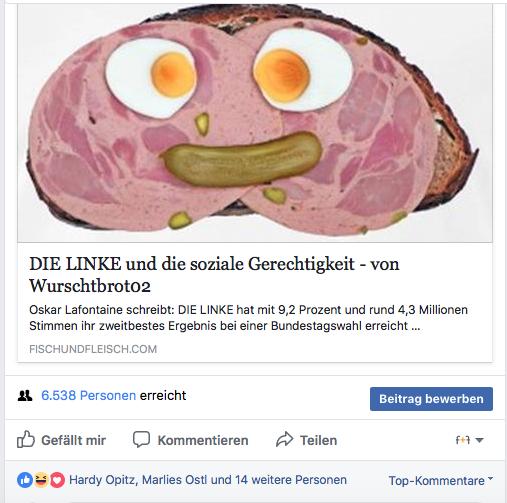Image resolution: width=507 pixels, height=503 pixels.
Task: Click the thumbs-up Gefällt mir icon
Action: tap(26, 440)
